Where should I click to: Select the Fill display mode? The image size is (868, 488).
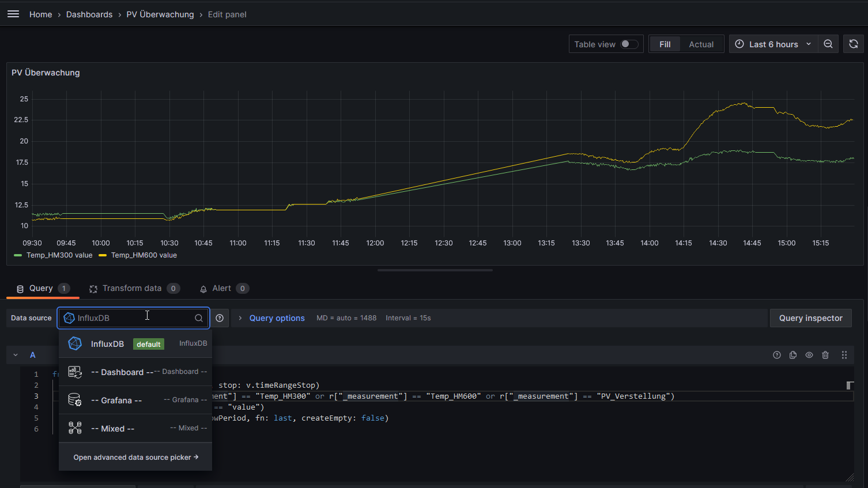pyautogui.click(x=665, y=44)
